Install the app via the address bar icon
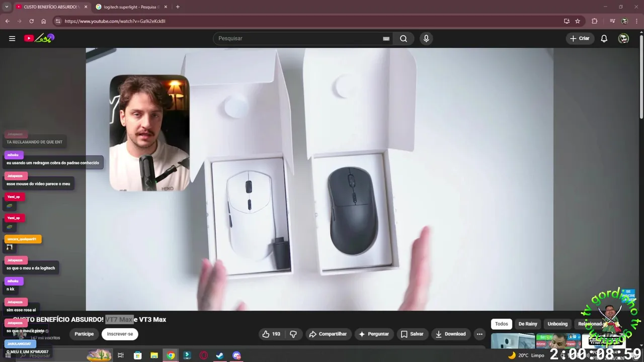The height and width of the screenshot is (362, 644). click(567, 21)
